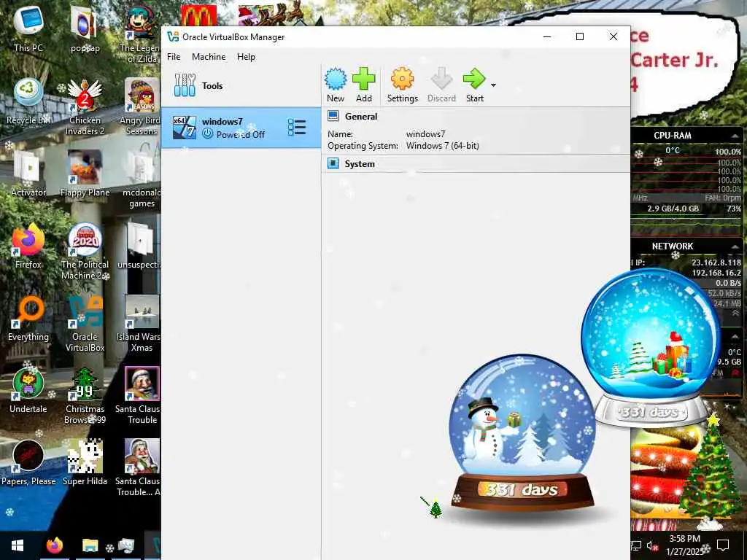Click the System section chip icon

click(x=333, y=164)
